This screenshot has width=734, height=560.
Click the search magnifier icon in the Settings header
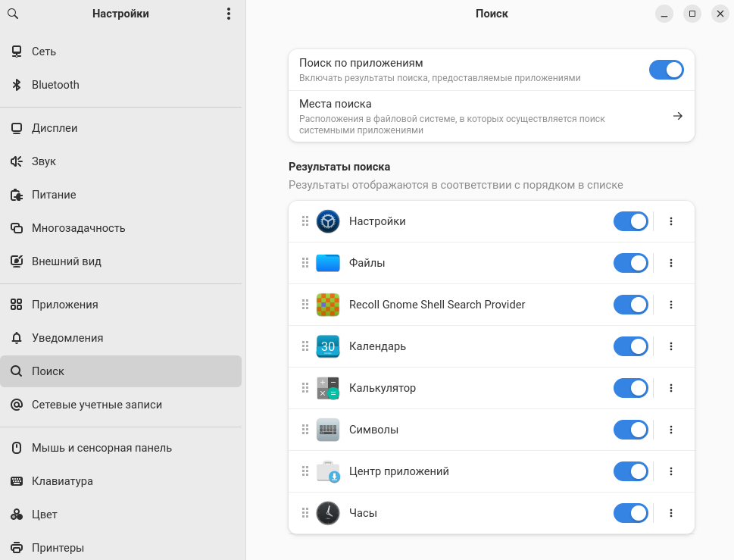[x=13, y=14]
